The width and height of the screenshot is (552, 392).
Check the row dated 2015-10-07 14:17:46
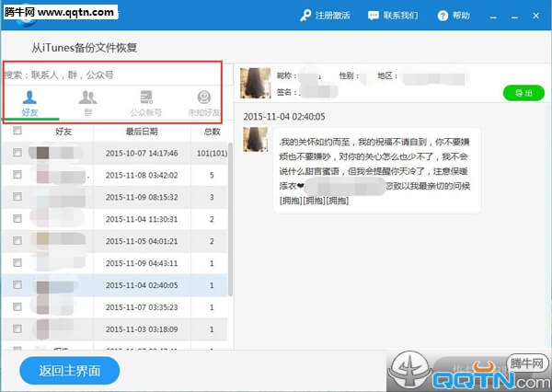point(17,153)
